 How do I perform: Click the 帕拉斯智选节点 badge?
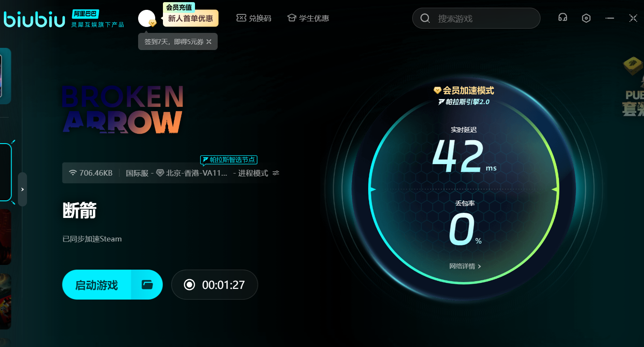(229, 160)
